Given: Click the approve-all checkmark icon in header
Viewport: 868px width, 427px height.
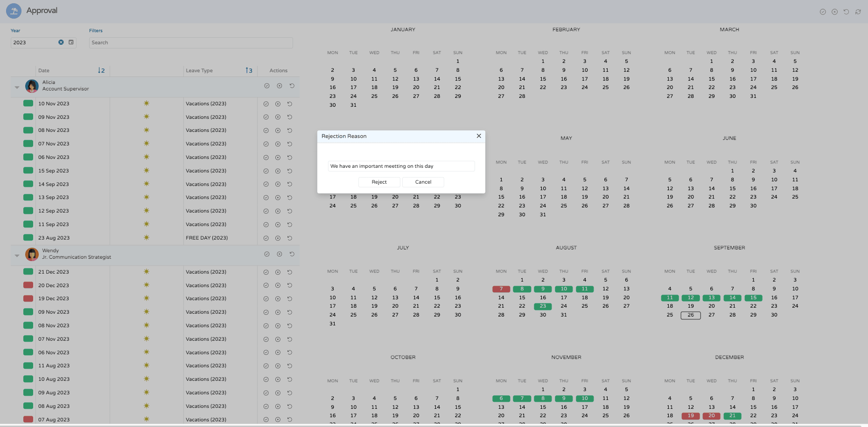Looking at the screenshot, I should 823,12.
